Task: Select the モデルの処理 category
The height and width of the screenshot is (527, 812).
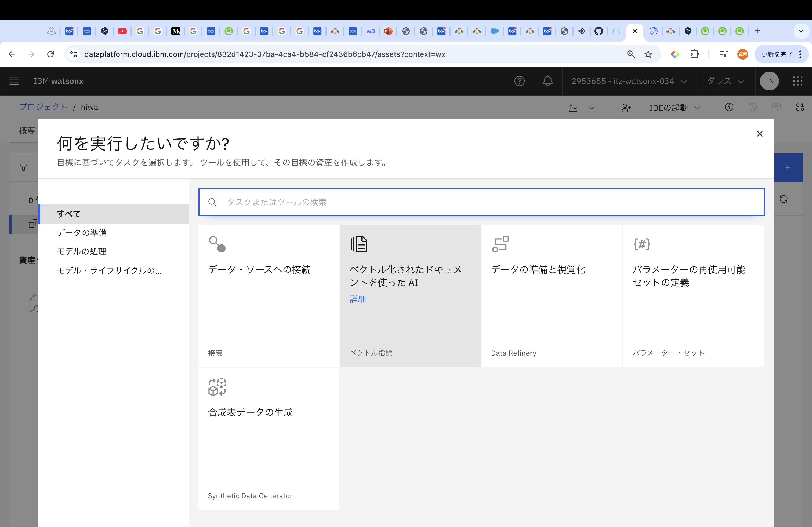Action: click(82, 251)
